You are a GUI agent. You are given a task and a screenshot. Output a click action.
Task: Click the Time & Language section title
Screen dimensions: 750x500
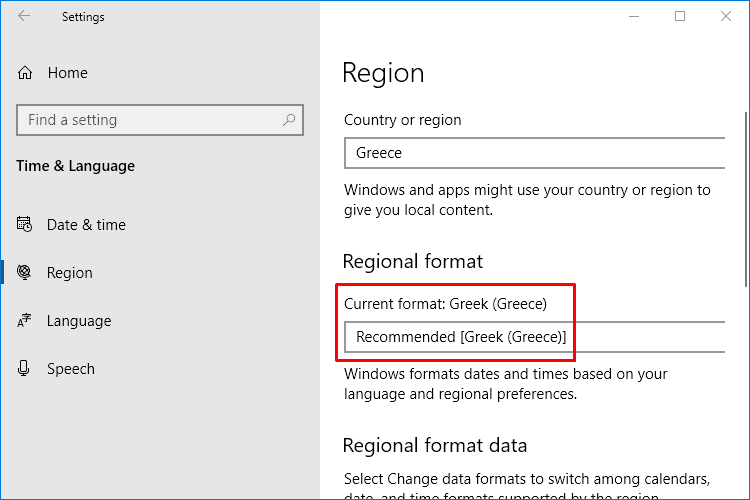(76, 166)
